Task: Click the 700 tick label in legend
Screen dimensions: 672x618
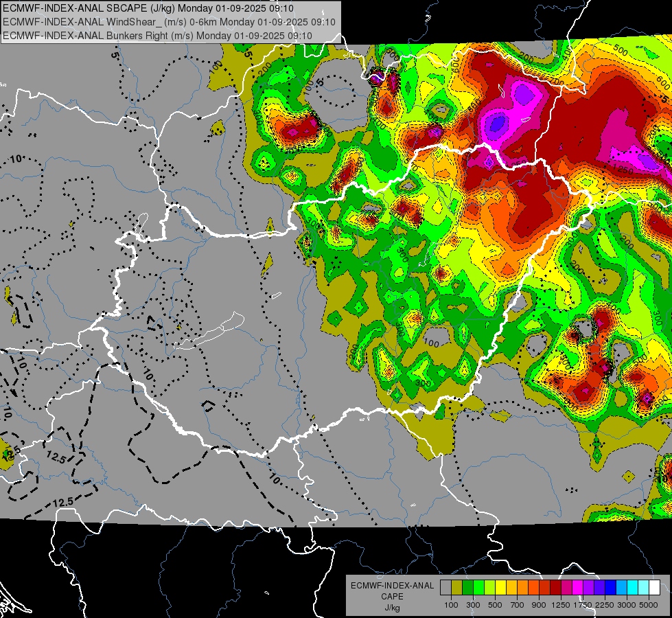Action: 518,605
